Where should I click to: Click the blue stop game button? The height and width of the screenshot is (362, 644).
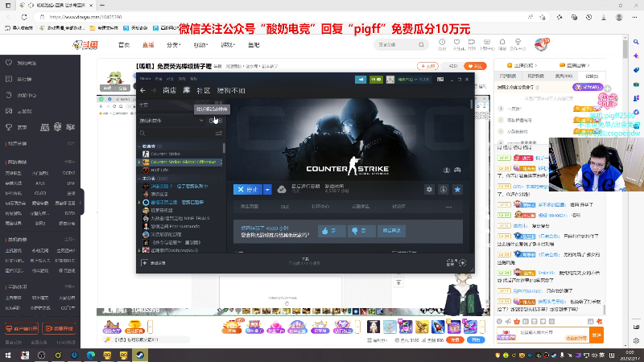click(x=248, y=189)
